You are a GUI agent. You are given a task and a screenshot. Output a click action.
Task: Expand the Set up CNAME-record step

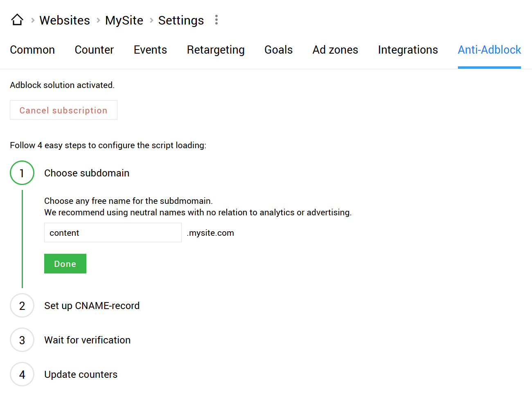click(x=92, y=305)
